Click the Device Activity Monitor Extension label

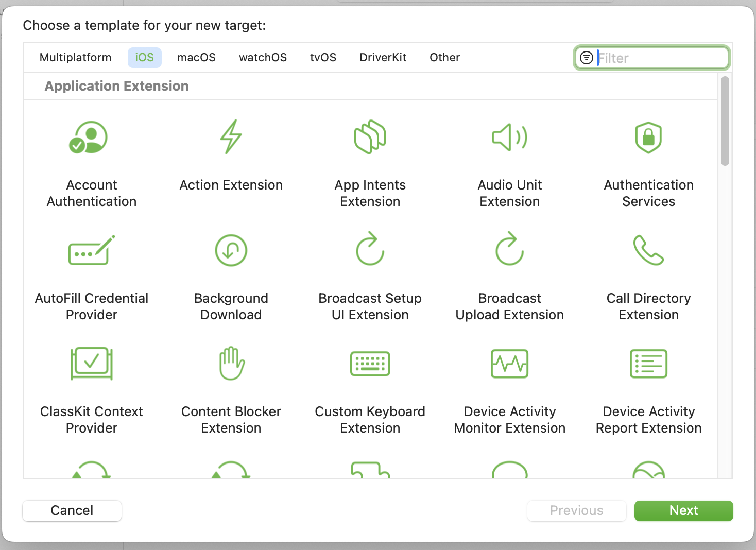point(510,420)
